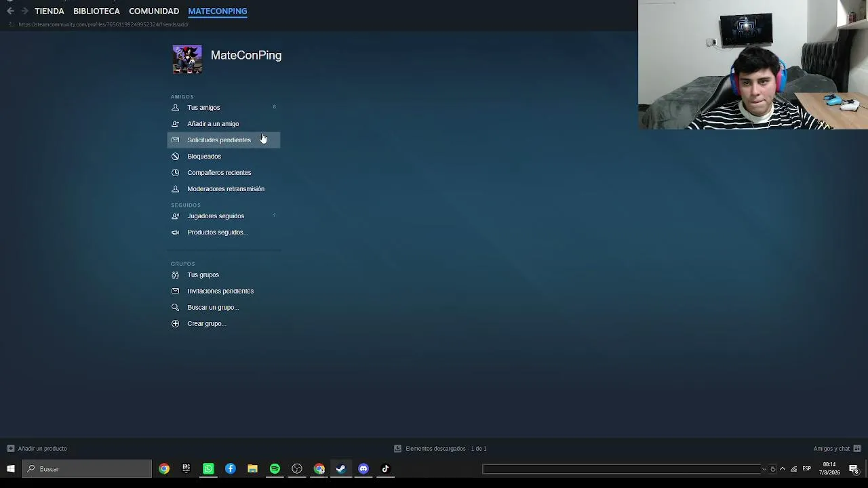Image resolution: width=868 pixels, height=488 pixels.
Task: Click the clock icon beside Compañeros recientes
Action: (x=175, y=172)
